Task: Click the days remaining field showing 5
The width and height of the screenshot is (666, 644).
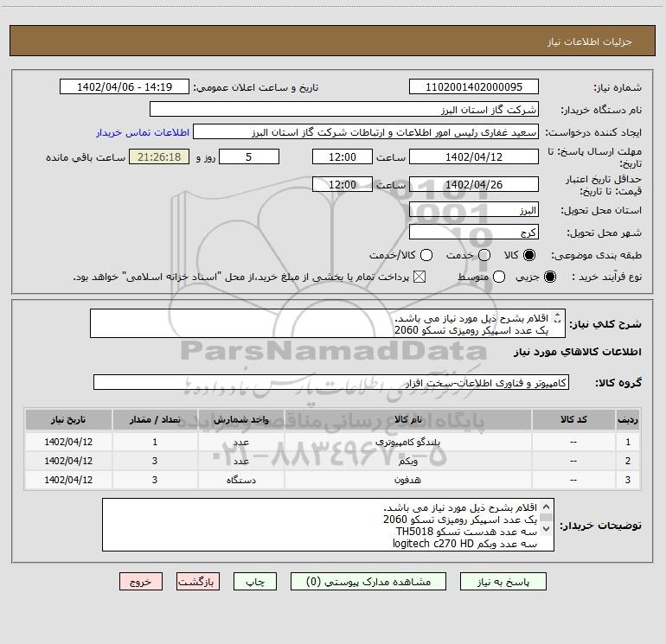Action: click(249, 156)
